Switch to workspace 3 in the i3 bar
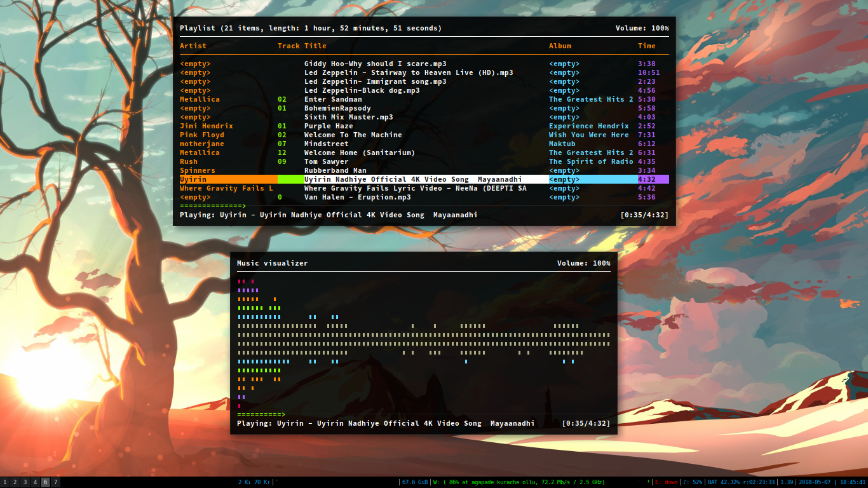This screenshot has width=868, height=488. click(x=25, y=482)
